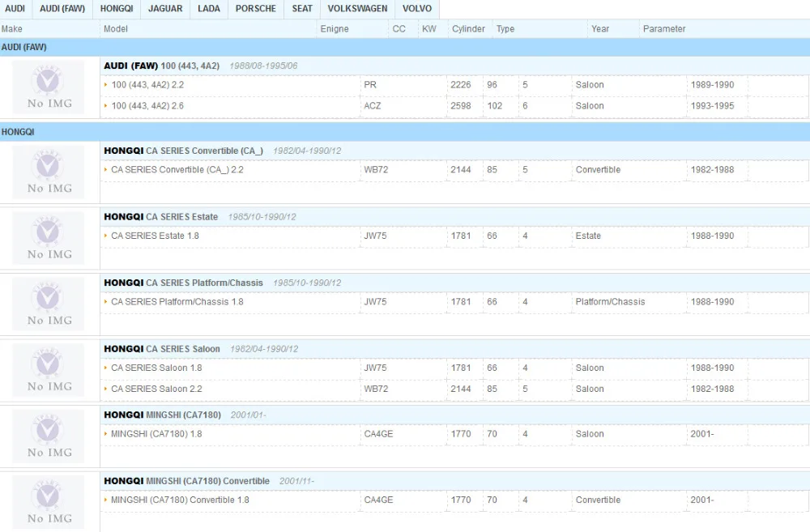The width and height of the screenshot is (810, 532).
Task: Click the Estate type cell
Action: [588, 236]
